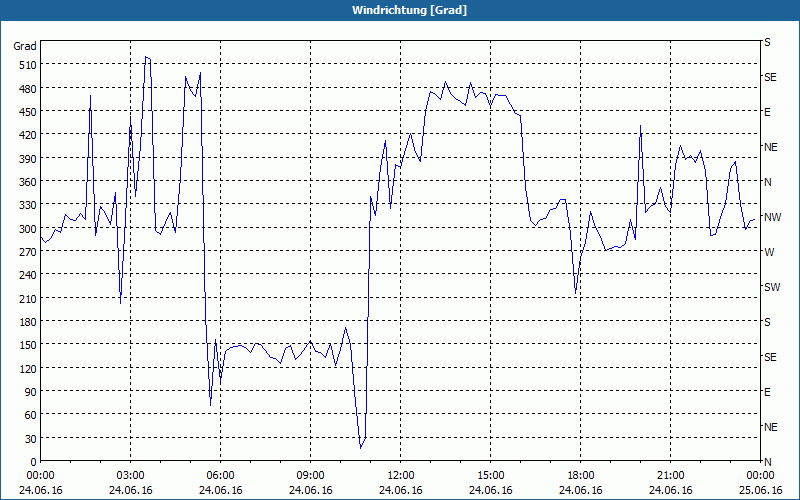The image size is (800, 500).
Task: Click the 24.06.16 date under 18:00
Action: tap(581, 490)
